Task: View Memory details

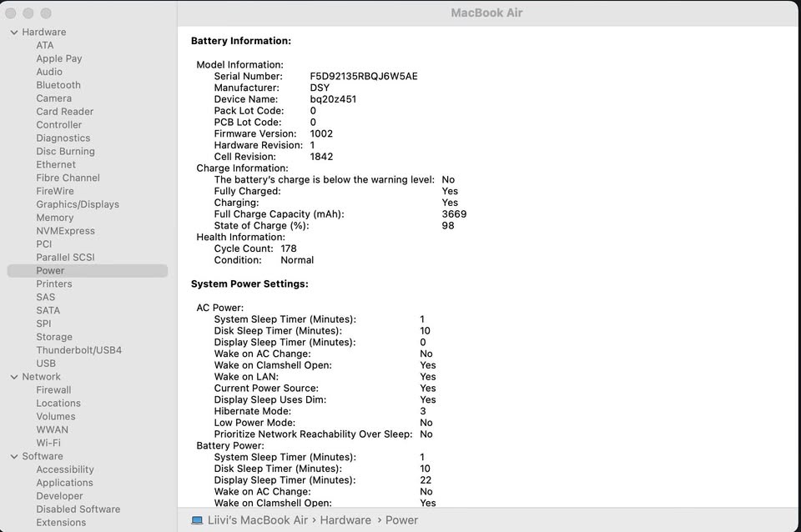Action: coord(55,218)
